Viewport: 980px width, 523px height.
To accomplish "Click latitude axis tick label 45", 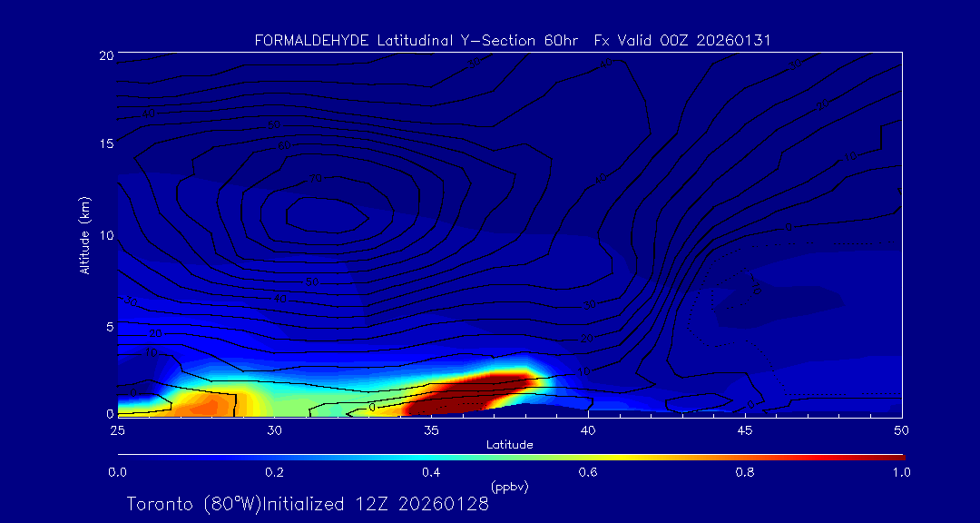I will (745, 429).
